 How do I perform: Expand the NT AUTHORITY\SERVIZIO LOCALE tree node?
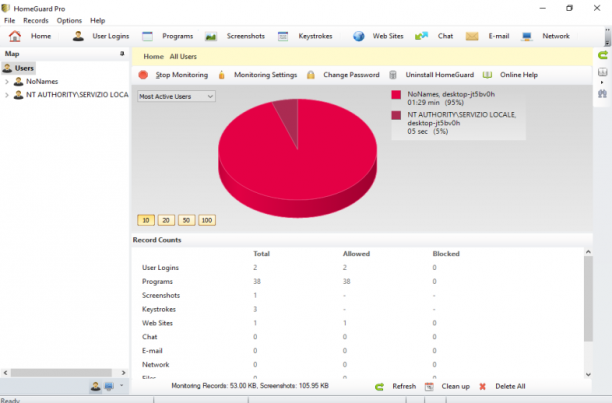(x=7, y=95)
